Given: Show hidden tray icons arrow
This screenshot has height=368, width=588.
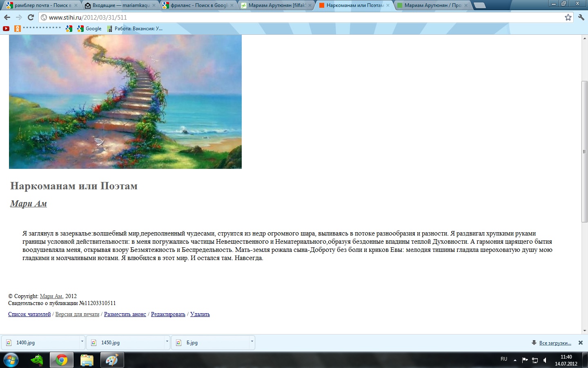Looking at the screenshot, I should (515, 360).
